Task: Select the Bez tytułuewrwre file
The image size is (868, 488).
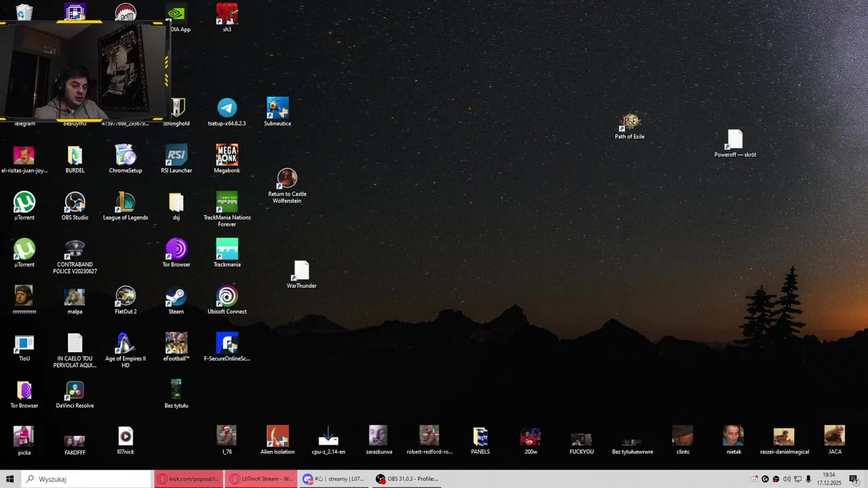Action: click(x=632, y=446)
